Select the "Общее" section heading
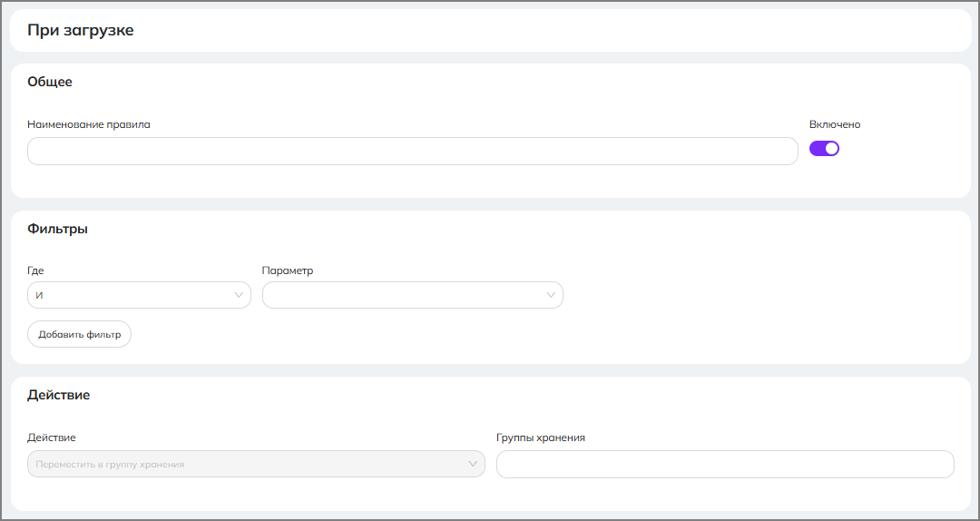 click(50, 82)
